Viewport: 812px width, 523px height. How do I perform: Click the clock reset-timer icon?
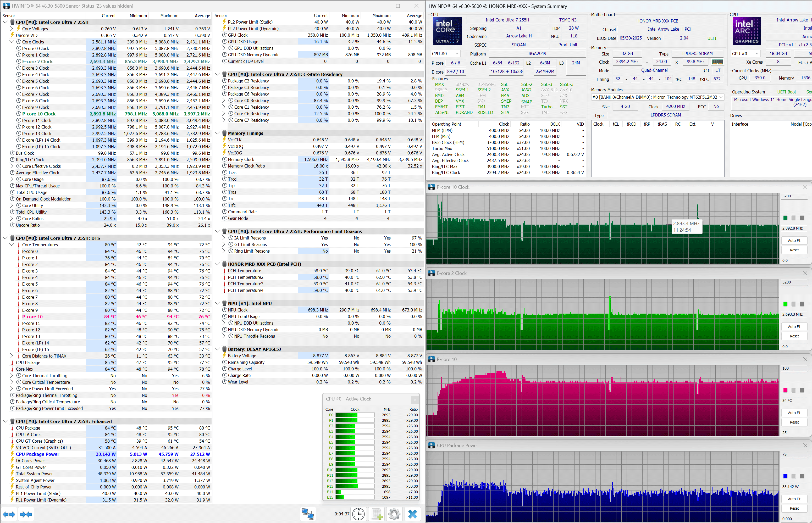pos(358,514)
